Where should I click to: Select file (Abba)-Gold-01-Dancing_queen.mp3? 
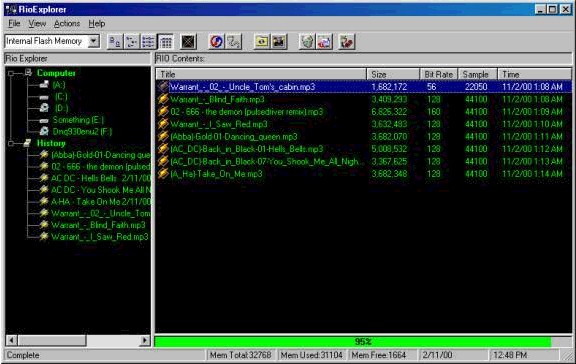pyautogui.click(x=234, y=137)
